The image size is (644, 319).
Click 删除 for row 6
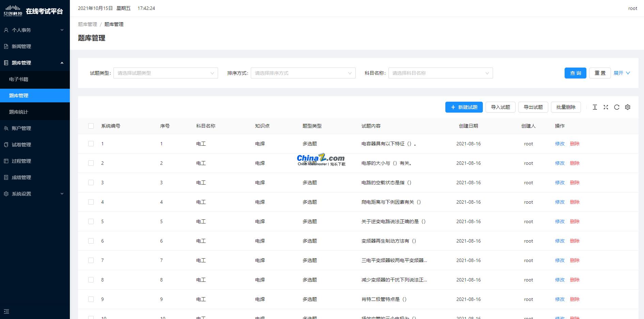click(574, 241)
